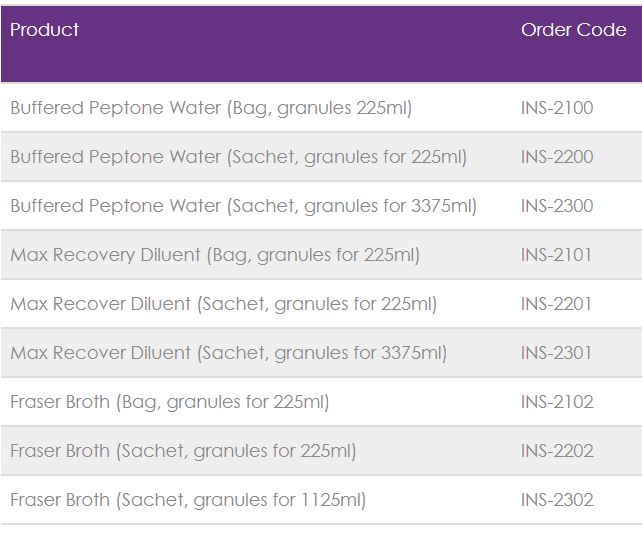
Task: Select Buffered Peptone Water Bag granules 225ml
Action: click(211, 108)
